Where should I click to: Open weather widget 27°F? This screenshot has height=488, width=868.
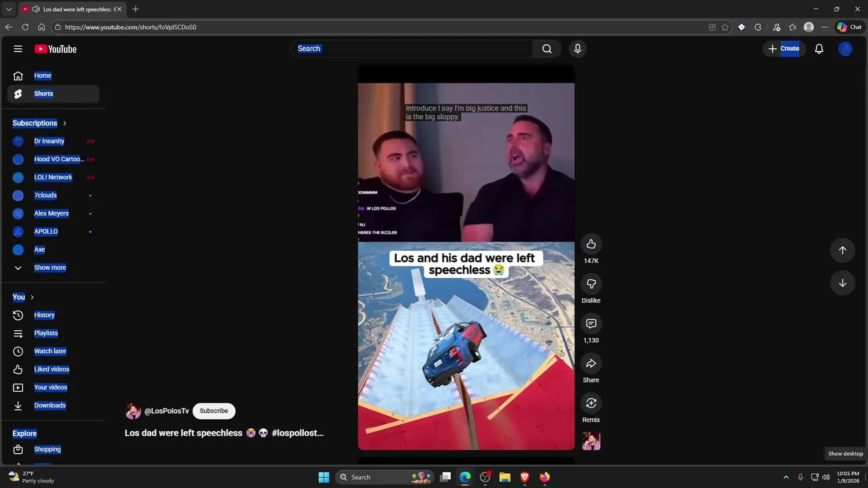(31, 477)
